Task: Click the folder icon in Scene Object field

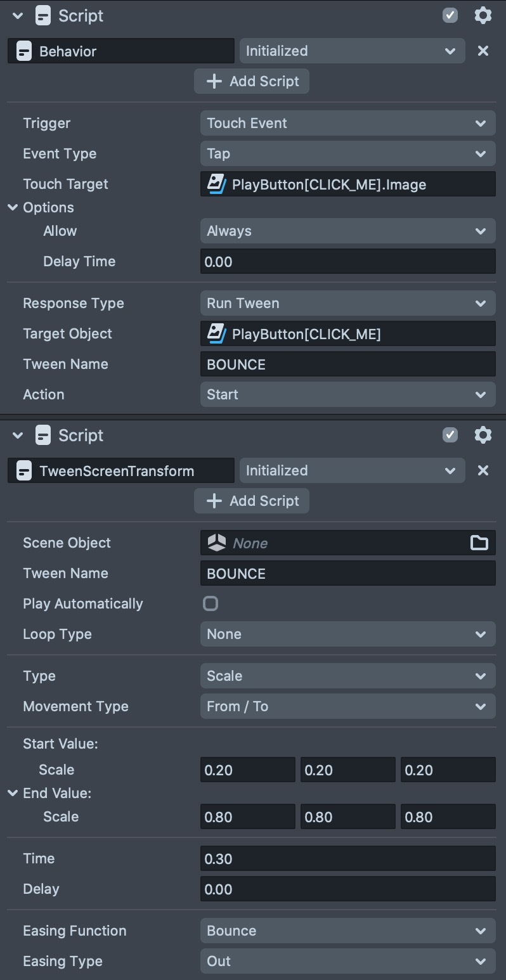Action: point(479,543)
